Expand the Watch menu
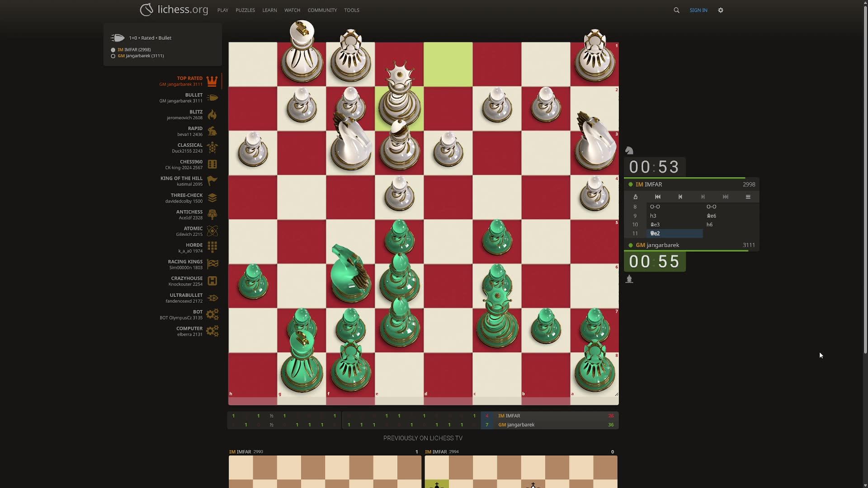The height and width of the screenshot is (488, 868). click(292, 10)
